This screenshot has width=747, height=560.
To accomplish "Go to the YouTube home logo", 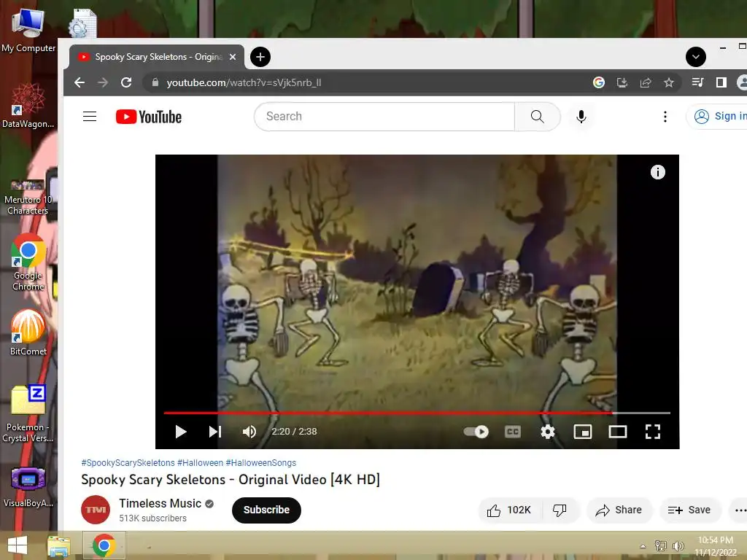I will tap(149, 117).
